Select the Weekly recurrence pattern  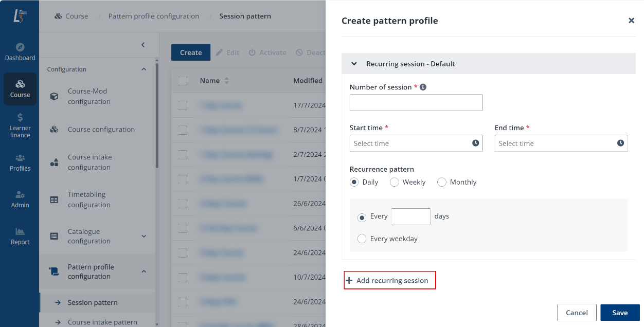[394, 182]
